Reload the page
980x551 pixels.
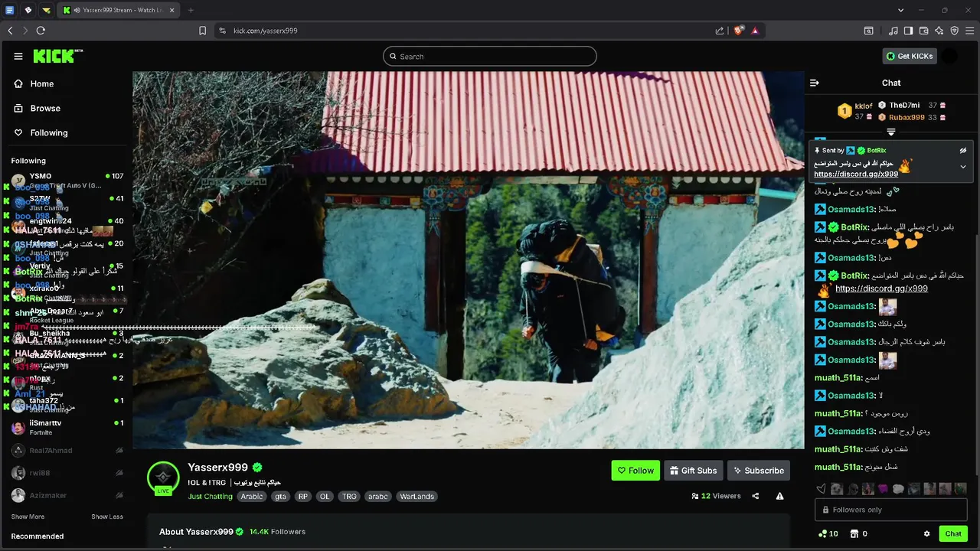coord(41,31)
